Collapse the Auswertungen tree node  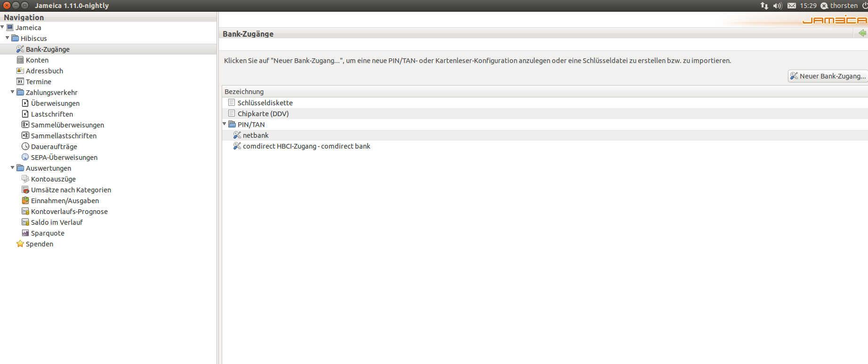[x=13, y=167]
